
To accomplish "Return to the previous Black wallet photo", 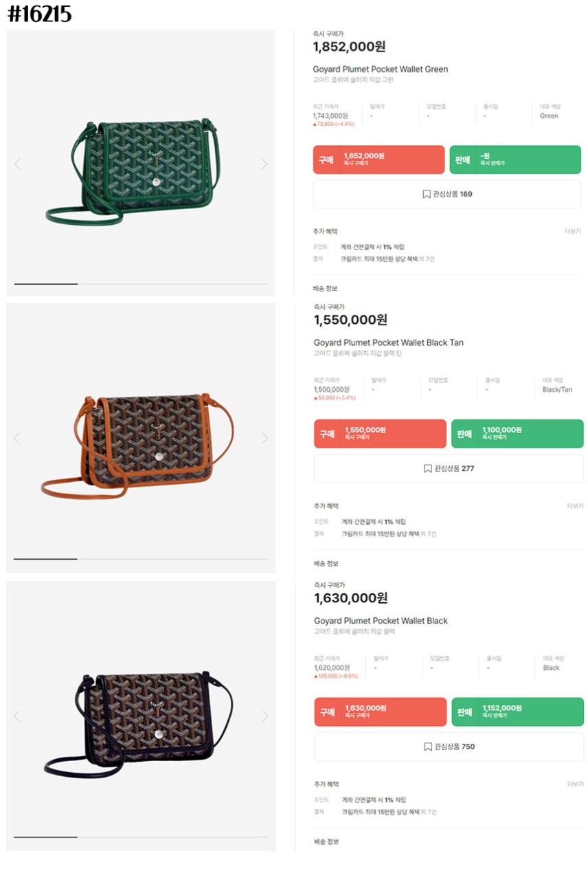I will click(17, 716).
